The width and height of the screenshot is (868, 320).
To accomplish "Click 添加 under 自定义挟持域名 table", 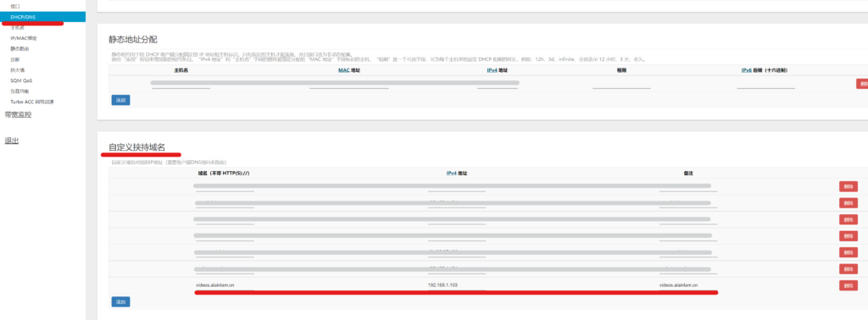I will tap(120, 301).
